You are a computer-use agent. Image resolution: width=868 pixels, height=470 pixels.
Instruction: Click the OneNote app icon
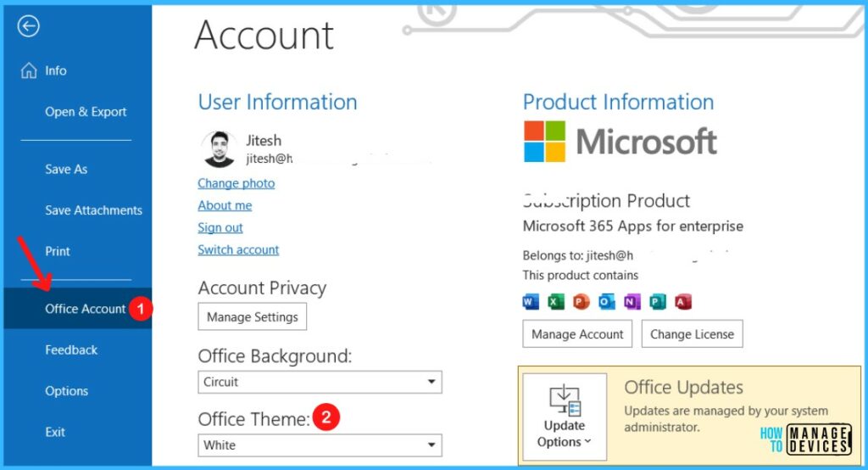(632, 301)
